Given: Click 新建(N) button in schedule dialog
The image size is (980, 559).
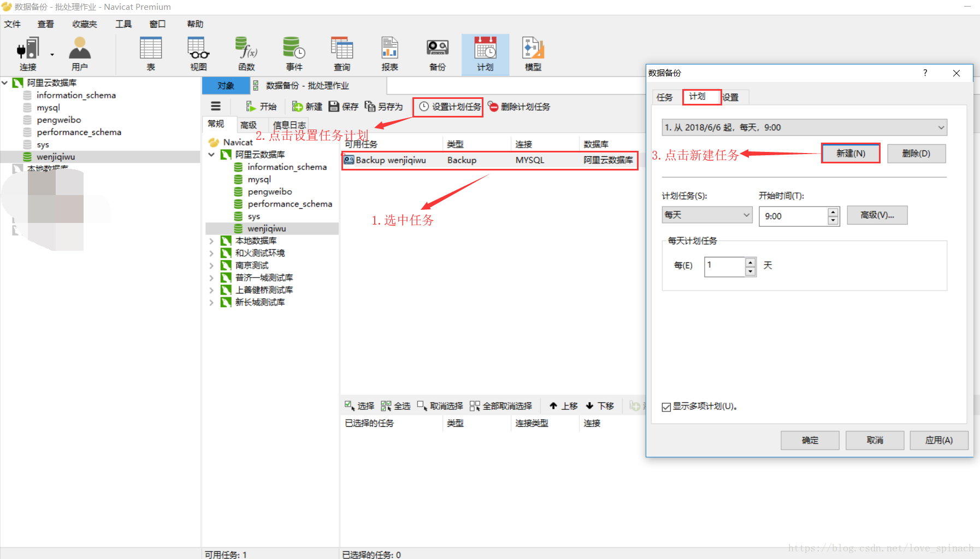Looking at the screenshot, I should click(851, 154).
